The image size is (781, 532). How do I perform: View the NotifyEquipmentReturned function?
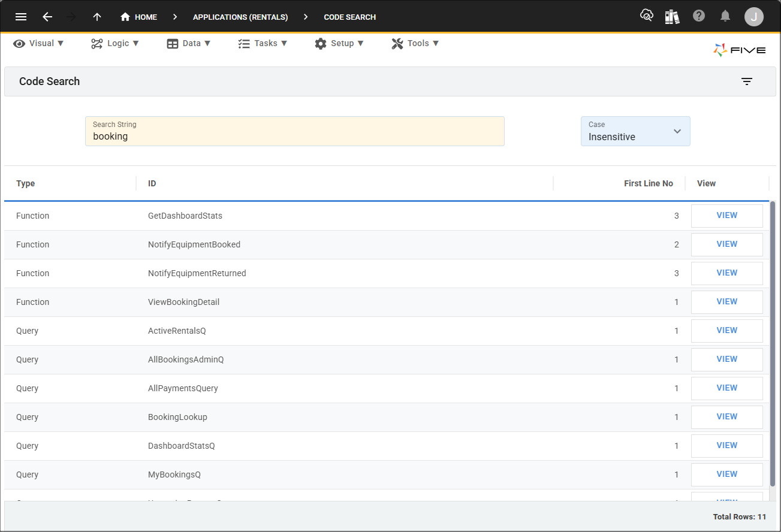pos(727,273)
